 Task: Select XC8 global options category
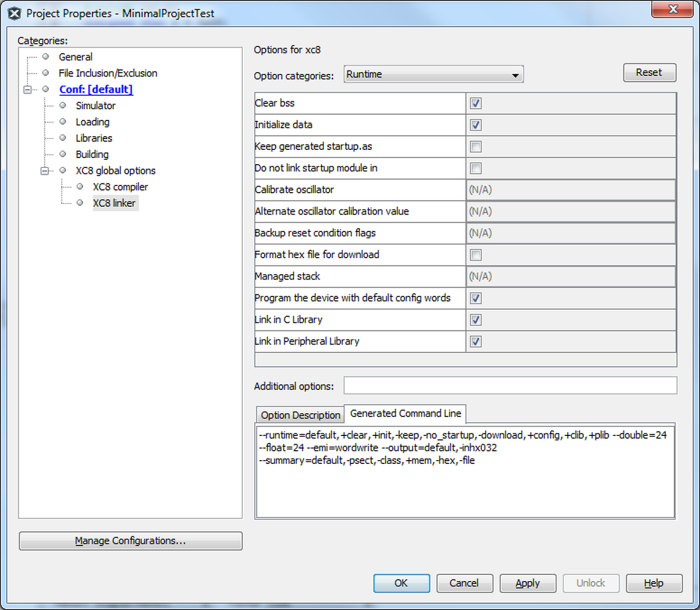[x=115, y=171]
